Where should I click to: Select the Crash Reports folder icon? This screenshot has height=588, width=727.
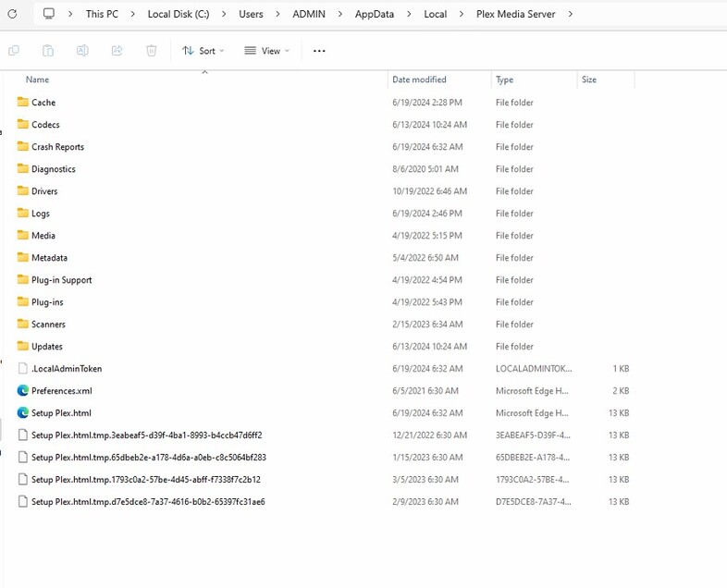tap(23, 146)
